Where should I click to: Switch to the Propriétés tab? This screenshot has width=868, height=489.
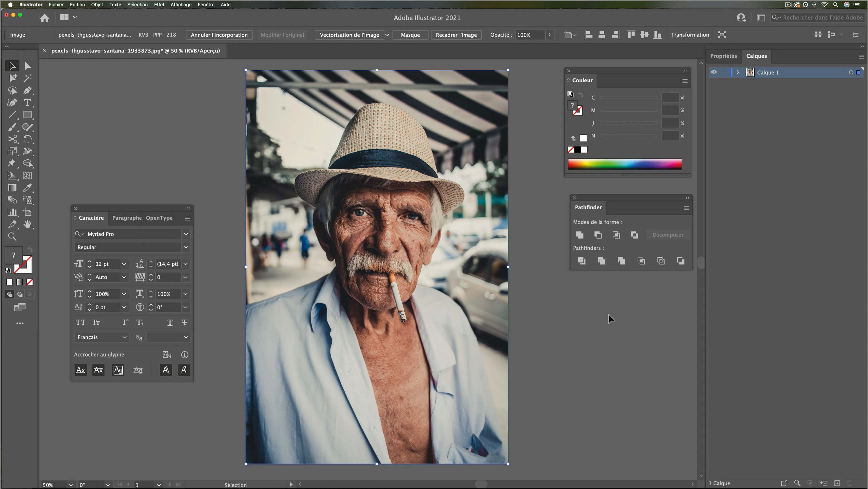(723, 56)
